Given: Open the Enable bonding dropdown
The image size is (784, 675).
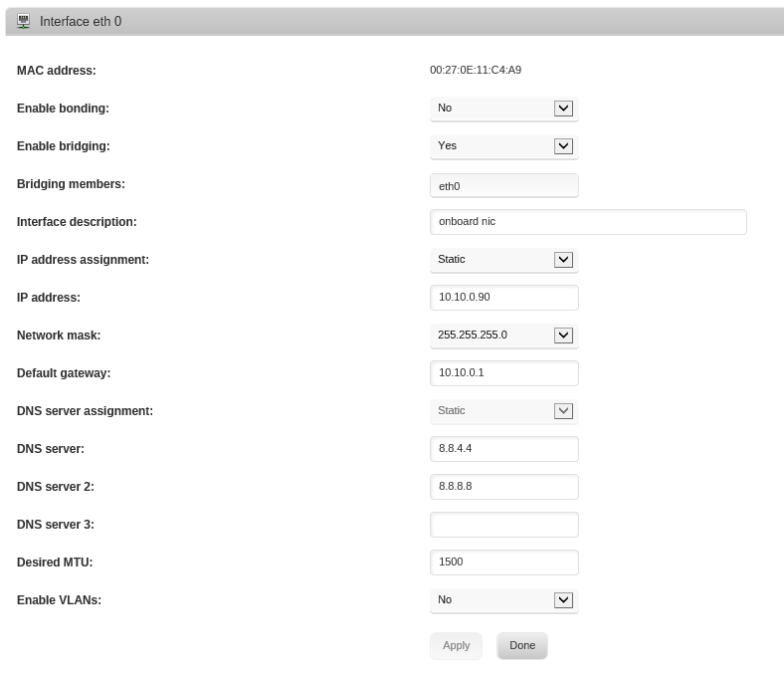Looking at the screenshot, I should [504, 109].
